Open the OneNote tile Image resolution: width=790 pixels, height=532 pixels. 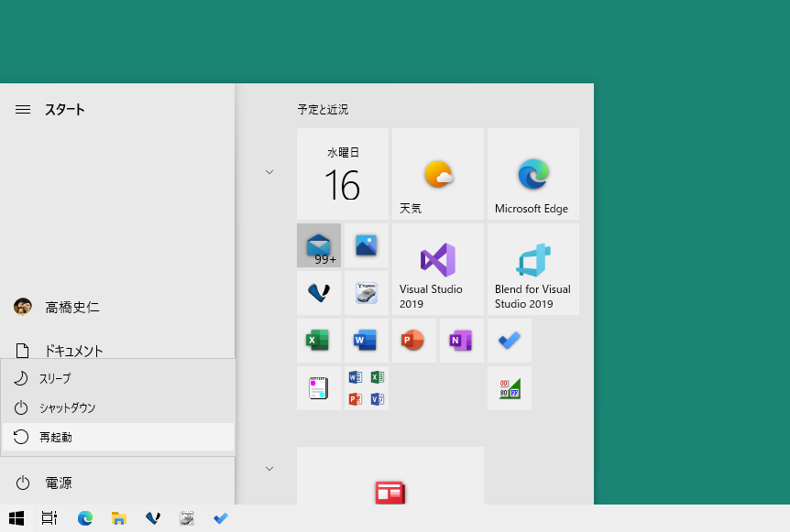pos(462,341)
